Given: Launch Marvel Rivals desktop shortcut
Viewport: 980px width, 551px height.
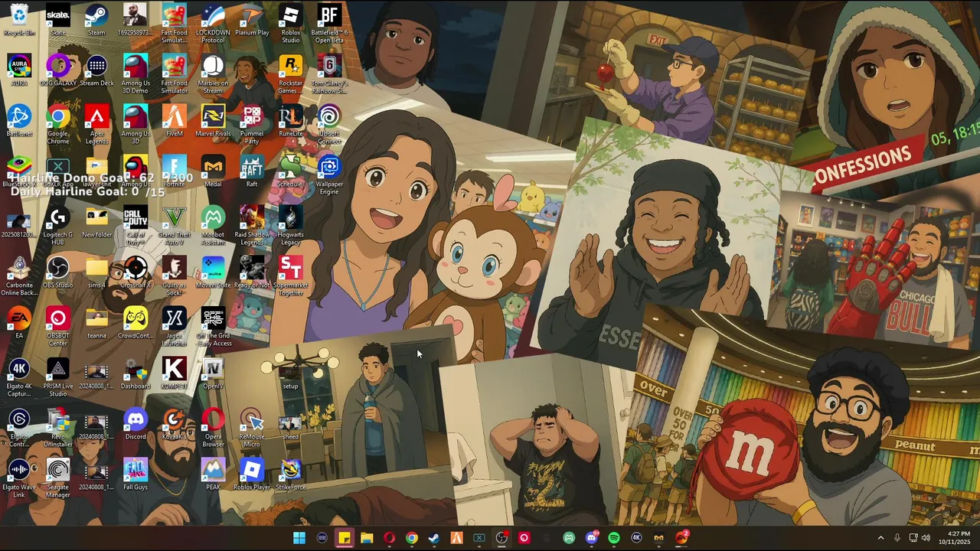Looking at the screenshot, I should click(213, 121).
